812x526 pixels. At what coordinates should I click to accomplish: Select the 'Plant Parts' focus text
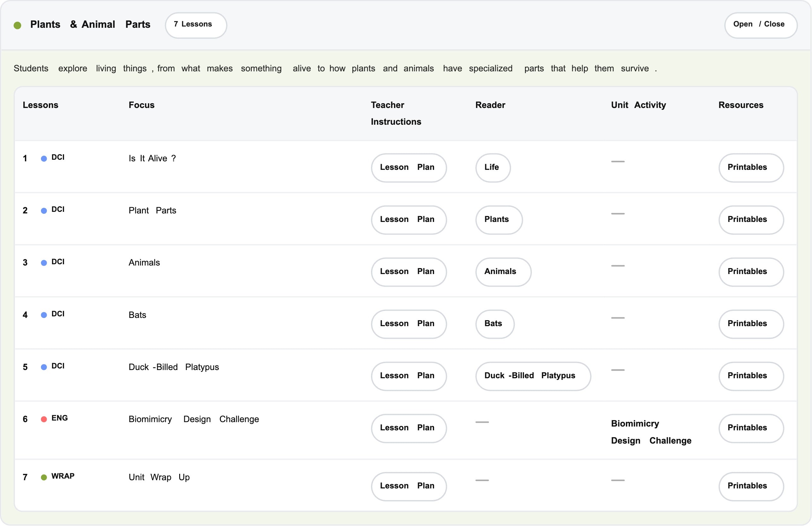pos(152,210)
